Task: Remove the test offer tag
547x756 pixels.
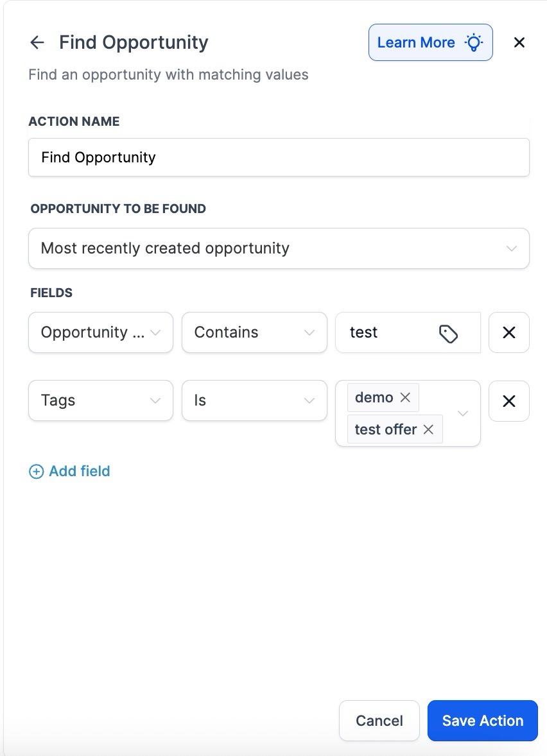Action: (x=429, y=430)
